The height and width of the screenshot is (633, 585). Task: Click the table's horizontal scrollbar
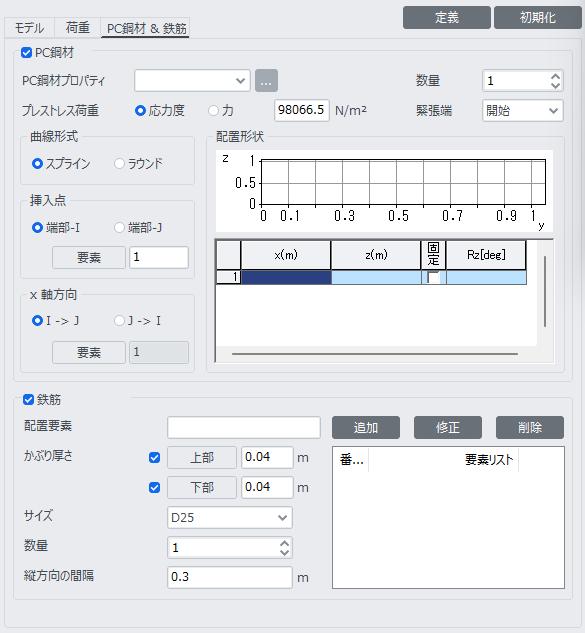[x=375, y=354]
